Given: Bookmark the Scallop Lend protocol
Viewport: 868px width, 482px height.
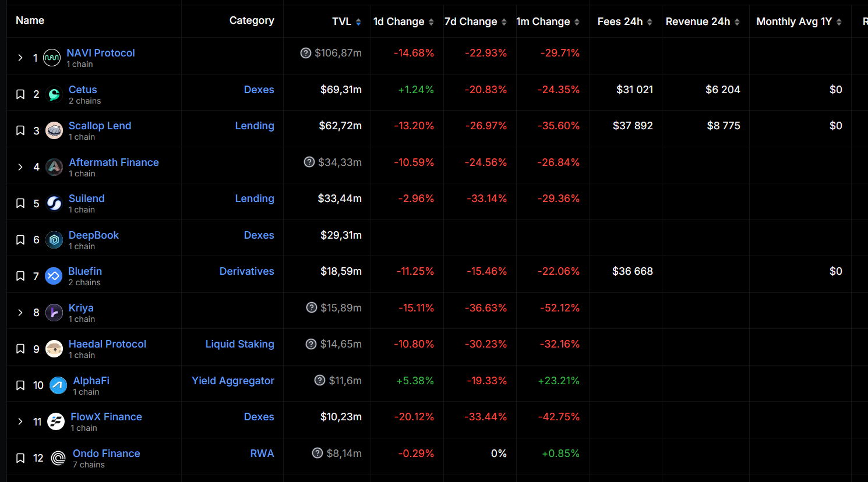Looking at the screenshot, I should 20,130.
